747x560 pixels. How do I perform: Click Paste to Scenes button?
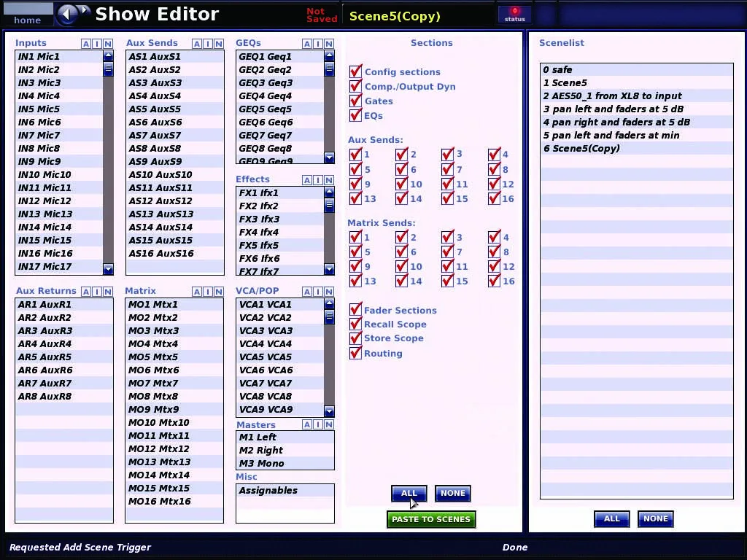click(x=431, y=519)
